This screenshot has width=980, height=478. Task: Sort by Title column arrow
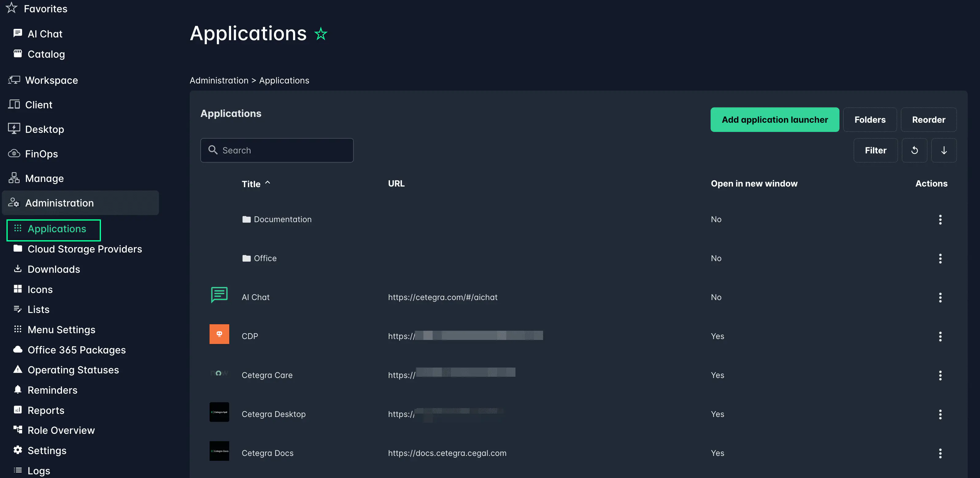click(x=268, y=183)
